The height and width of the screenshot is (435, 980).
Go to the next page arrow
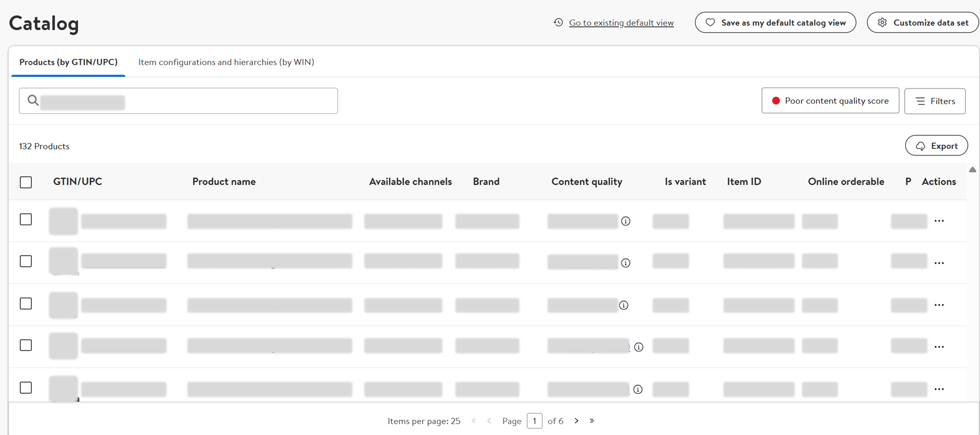coord(576,420)
